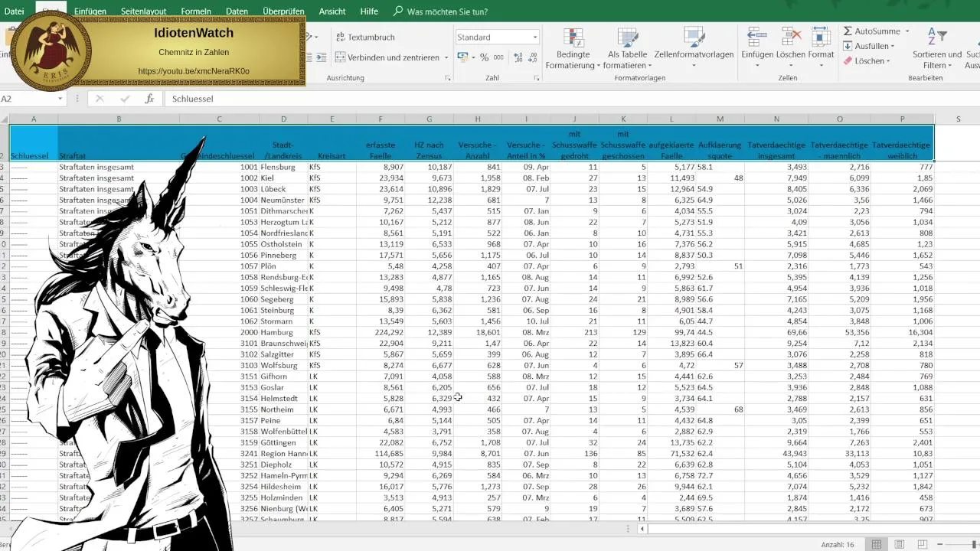Click cell with city name Hamburg
980x551 pixels.
[x=283, y=333]
